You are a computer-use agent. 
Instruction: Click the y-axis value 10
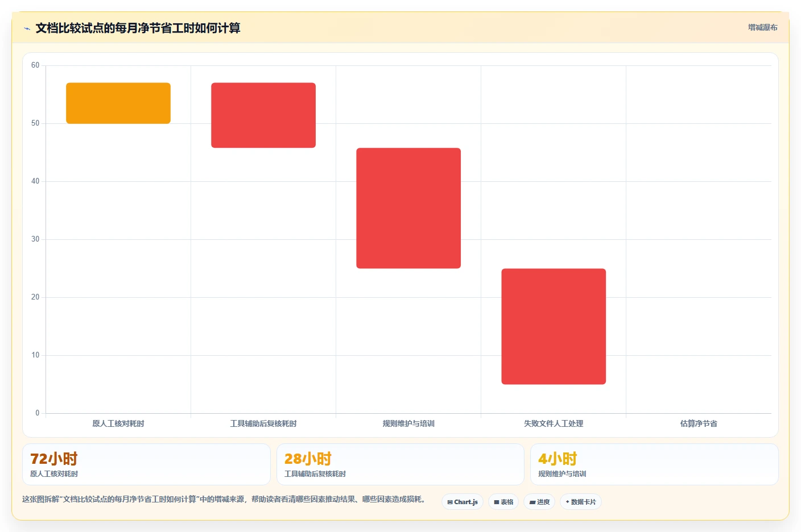[x=35, y=355]
